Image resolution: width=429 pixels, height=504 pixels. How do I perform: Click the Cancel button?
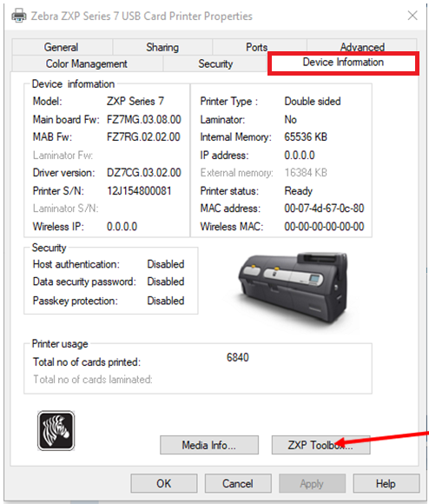click(x=238, y=483)
